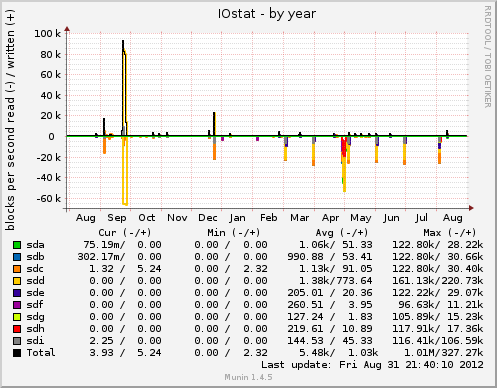Click the 'Apr' x-axis month label
Image resolution: width=497 pixels, height=388 pixels.
[330, 218]
